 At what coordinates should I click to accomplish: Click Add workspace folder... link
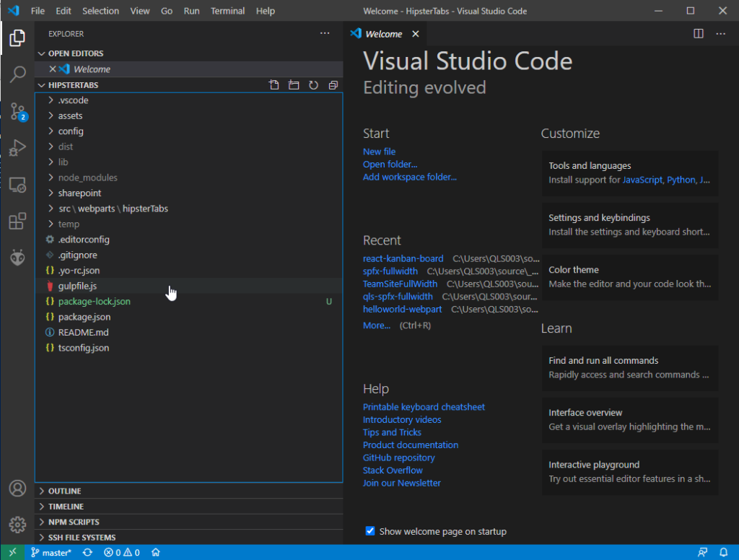click(410, 178)
